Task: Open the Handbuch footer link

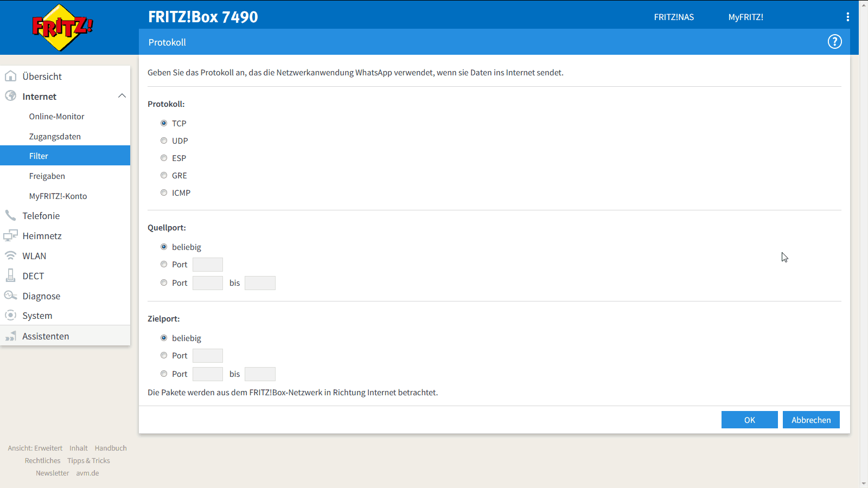Action: [x=111, y=448]
